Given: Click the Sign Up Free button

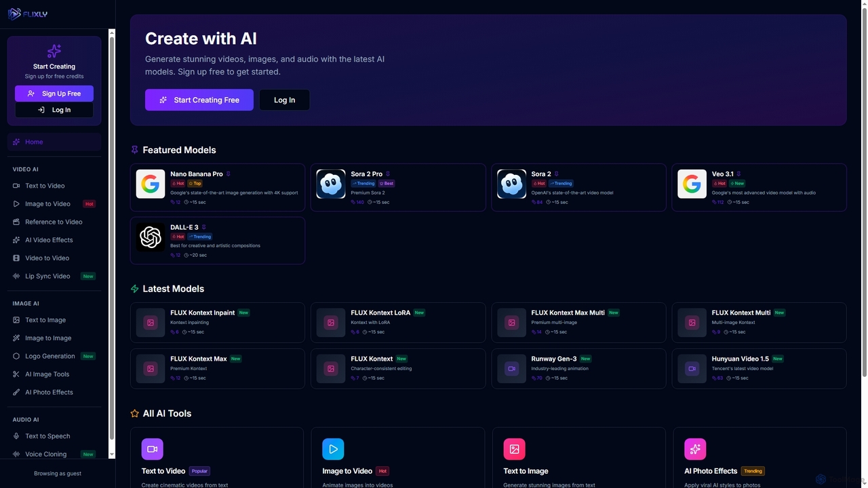Looking at the screenshot, I should pos(54,94).
